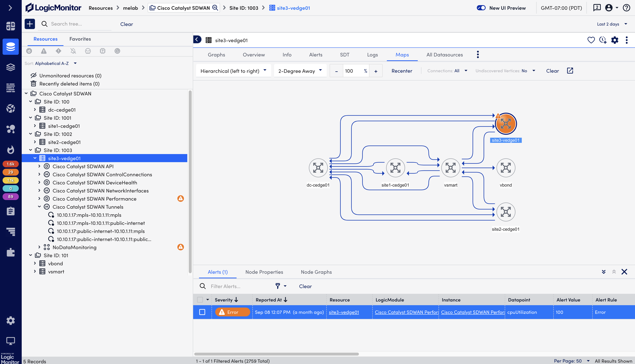This screenshot has width=635, height=364.
Task: Open the map in full screen
Action: pyautogui.click(x=570, y=70)
